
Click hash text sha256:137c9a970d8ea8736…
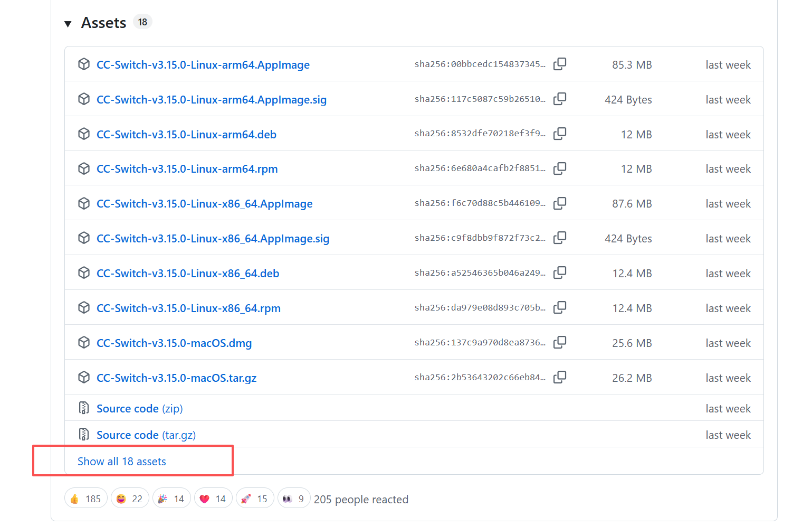pyautogui.click(x=480, y=342)
